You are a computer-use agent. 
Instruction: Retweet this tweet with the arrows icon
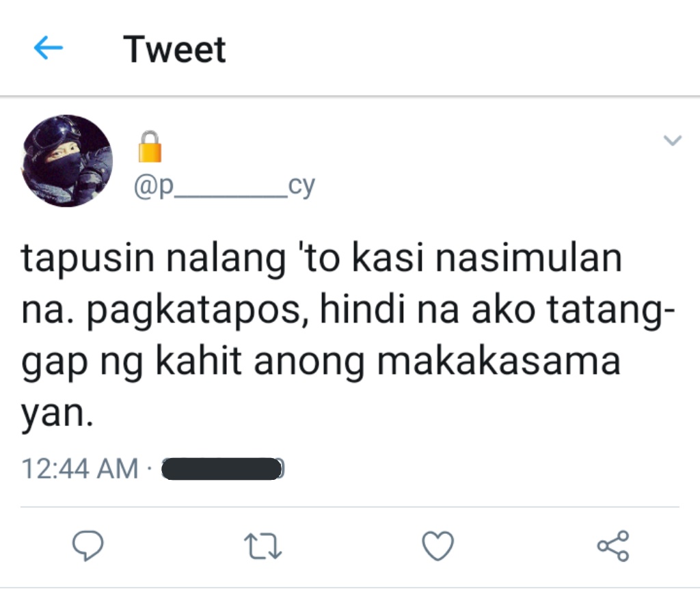tap(263, 546)
